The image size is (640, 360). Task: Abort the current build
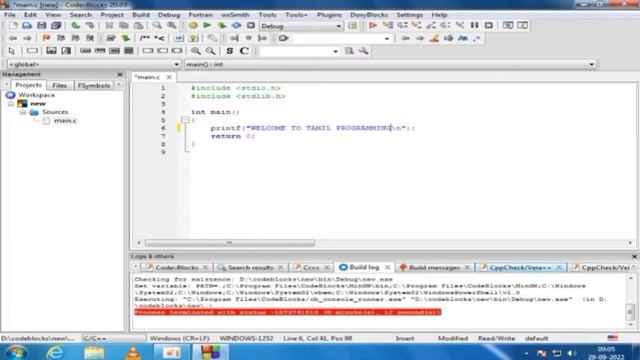(x=251, y=26)
